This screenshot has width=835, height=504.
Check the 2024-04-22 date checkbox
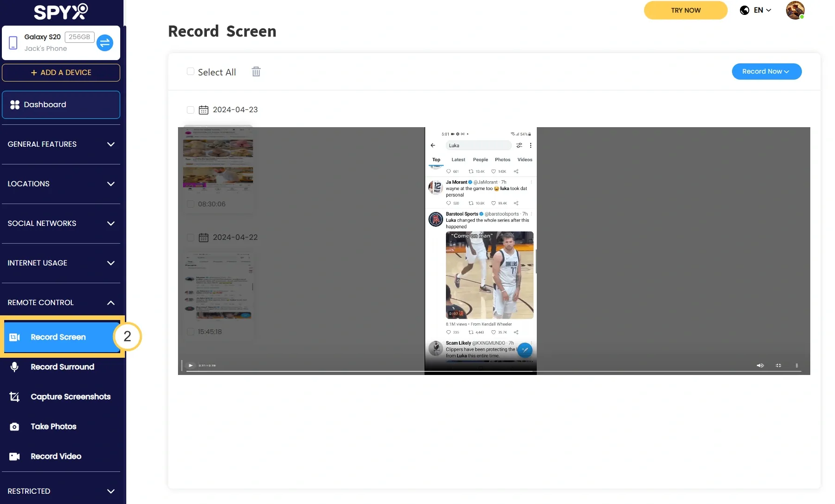[191, 238]
